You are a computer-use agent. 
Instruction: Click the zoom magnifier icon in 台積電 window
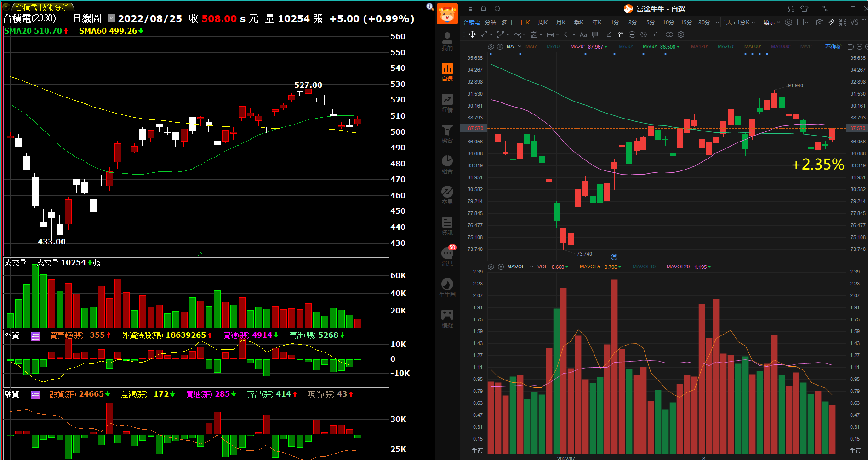pyautogui.click(x=430, y=6)
